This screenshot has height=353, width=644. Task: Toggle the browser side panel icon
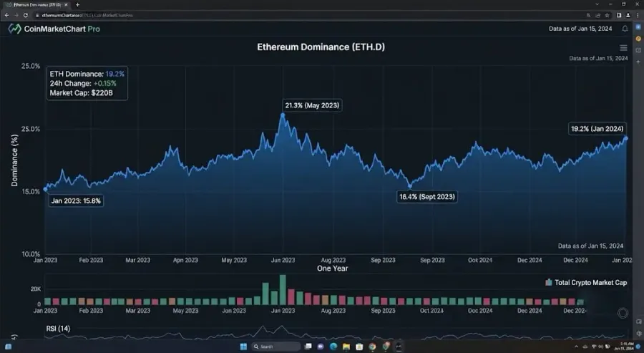click(618, 15)
